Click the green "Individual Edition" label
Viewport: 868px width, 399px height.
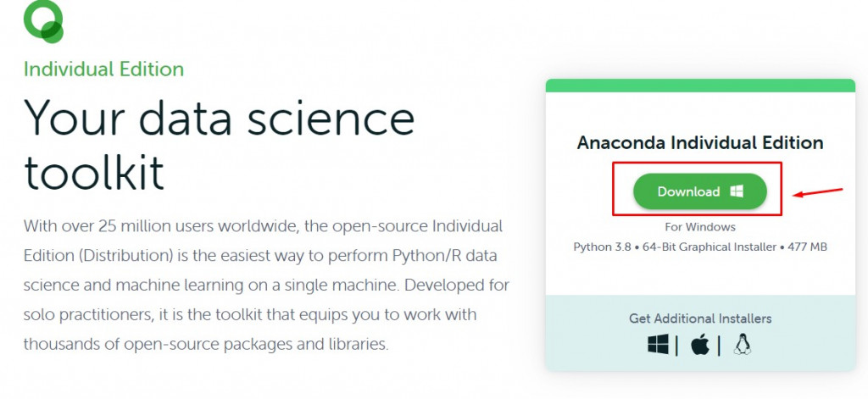pos(103,69)
